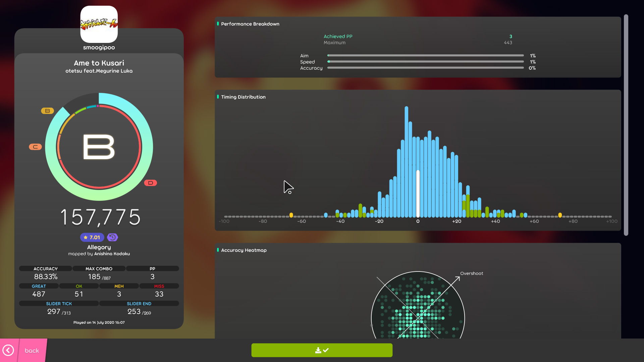Click the smoogipoo username link
The width and height of the screenshot is (644, 362).
[99, 47]
